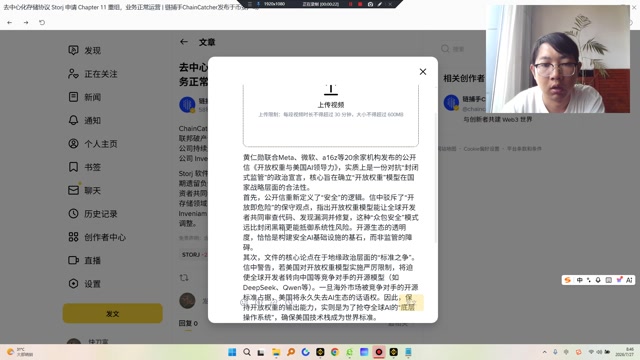
Task: Click the network icon in system tray
Action: coord(591,352)
